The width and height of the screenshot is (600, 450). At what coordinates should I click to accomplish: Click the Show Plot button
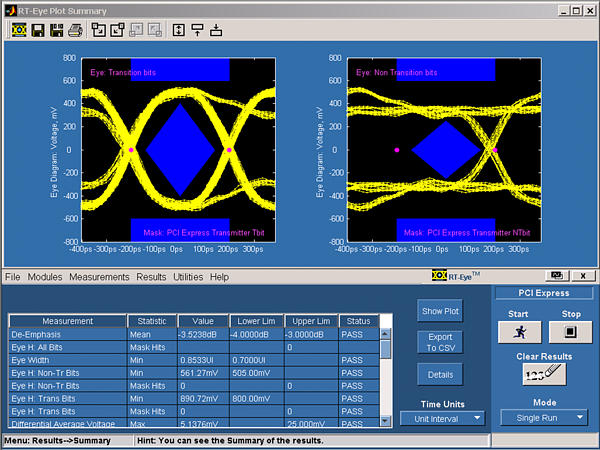[440, 311]
